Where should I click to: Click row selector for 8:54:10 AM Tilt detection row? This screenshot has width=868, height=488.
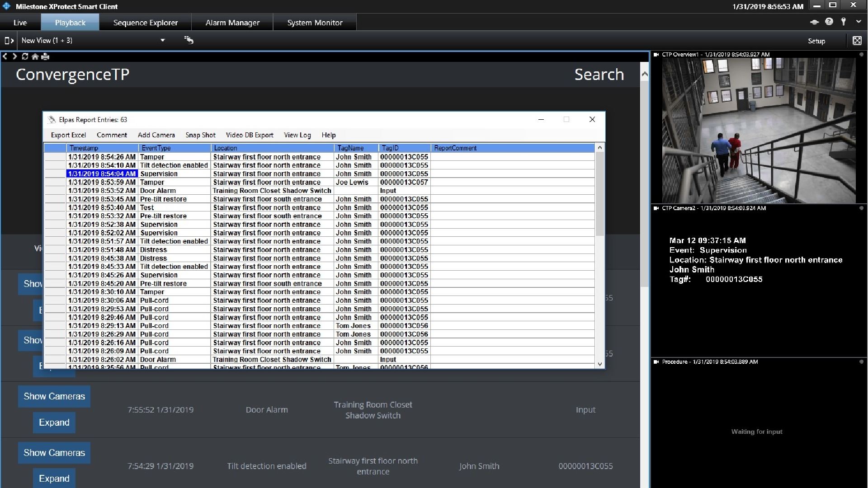point(55,165)
